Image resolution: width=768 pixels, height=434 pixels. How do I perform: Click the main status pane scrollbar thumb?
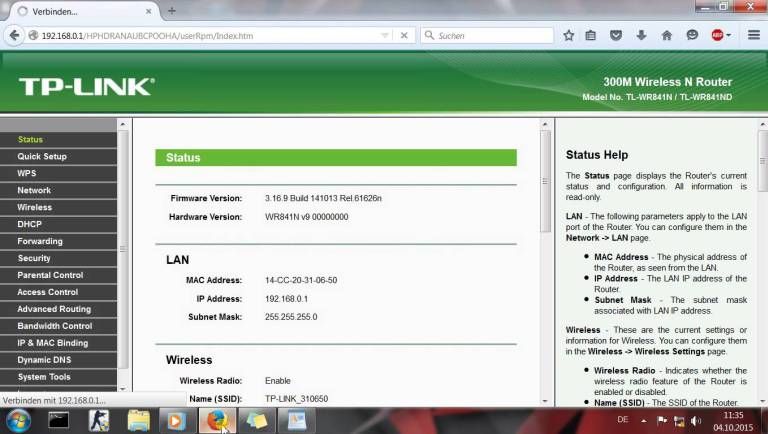545,181
